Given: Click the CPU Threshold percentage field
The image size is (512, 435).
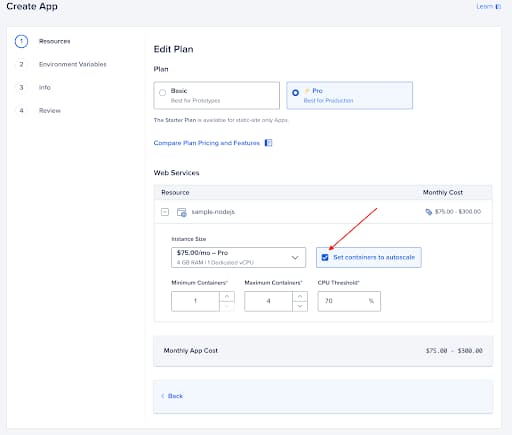Looking at the screenshot, I should point(349,301).
